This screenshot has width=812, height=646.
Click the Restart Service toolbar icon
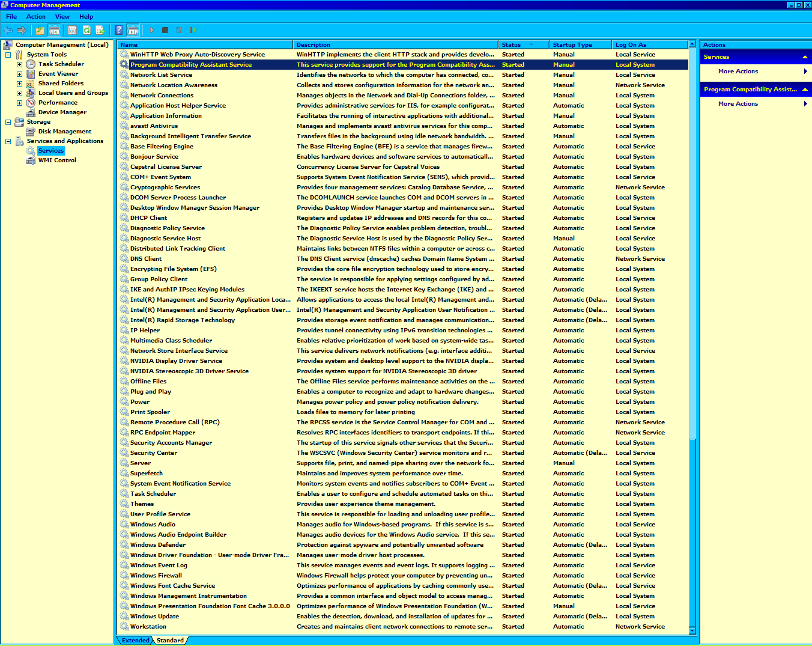[193, 30]
